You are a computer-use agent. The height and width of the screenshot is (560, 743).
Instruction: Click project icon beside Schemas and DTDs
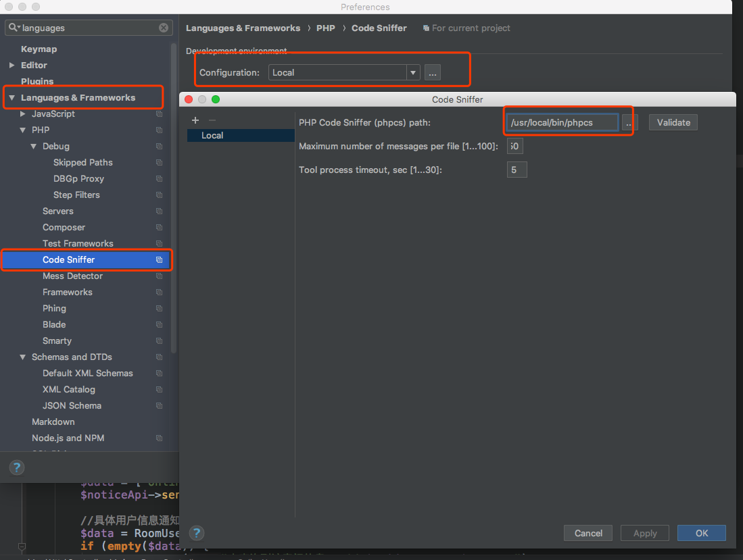(160, 357)
